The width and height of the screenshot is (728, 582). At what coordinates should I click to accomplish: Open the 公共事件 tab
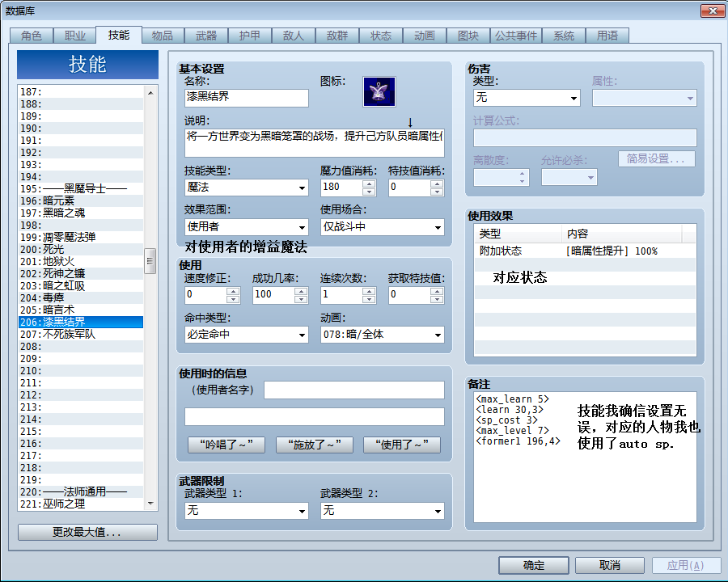(x=515, y=36)
